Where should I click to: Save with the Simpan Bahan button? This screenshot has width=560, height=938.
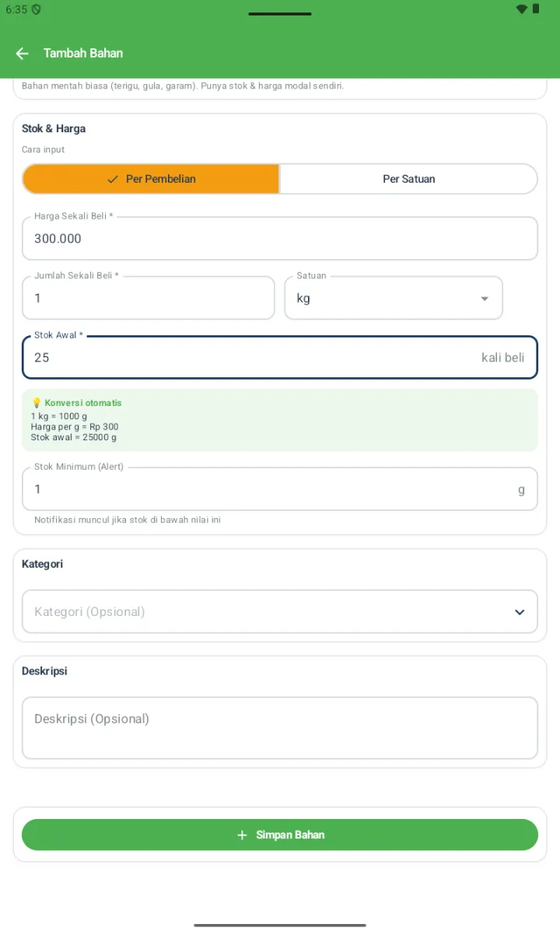(x=280, y=835)
